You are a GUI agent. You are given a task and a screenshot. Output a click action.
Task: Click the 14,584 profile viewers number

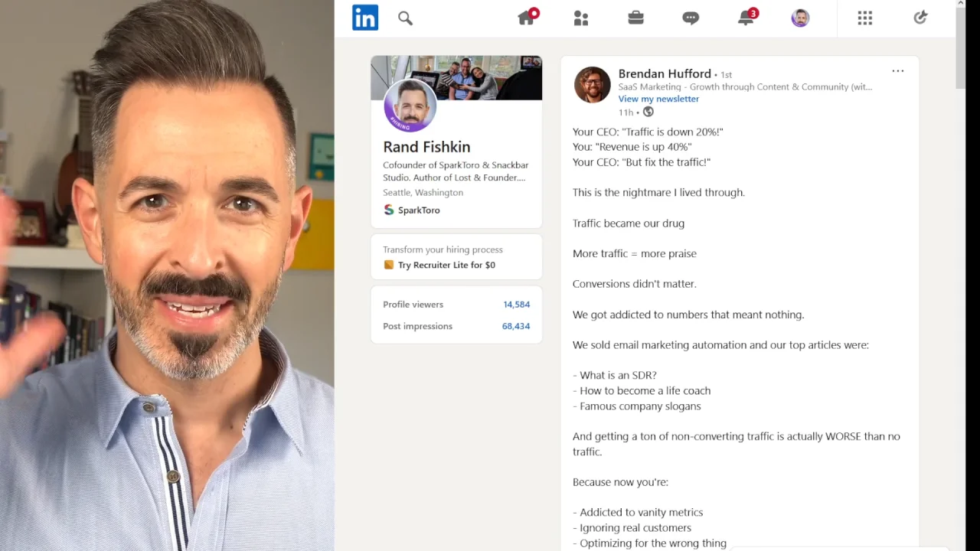pos(517,305)
